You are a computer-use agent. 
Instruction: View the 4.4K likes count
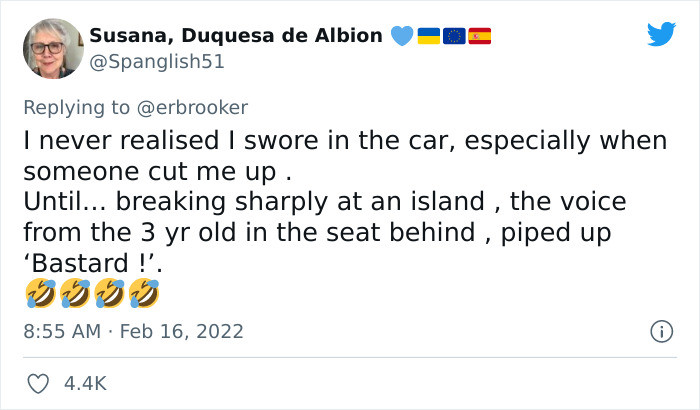pos(87,383)
